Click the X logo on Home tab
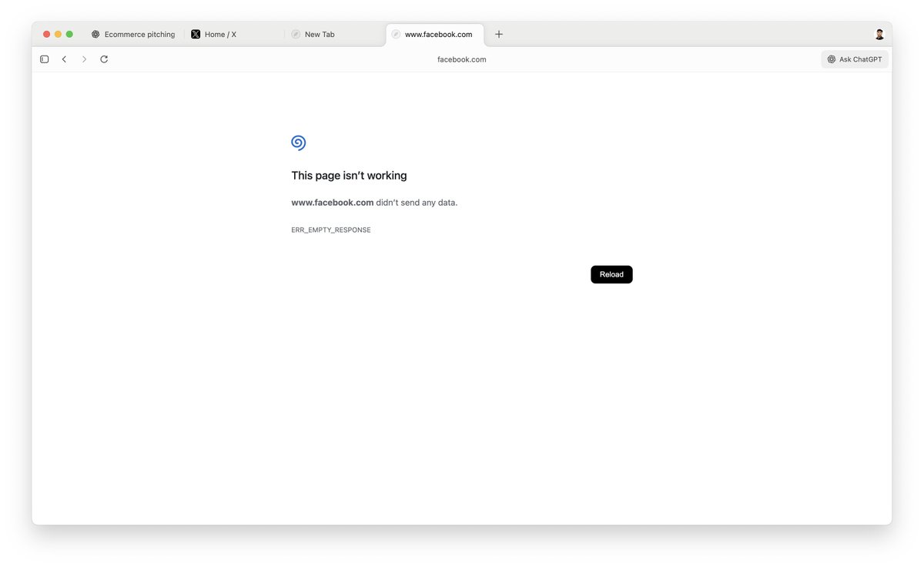The image size is (924, 567). pos(196,34)
